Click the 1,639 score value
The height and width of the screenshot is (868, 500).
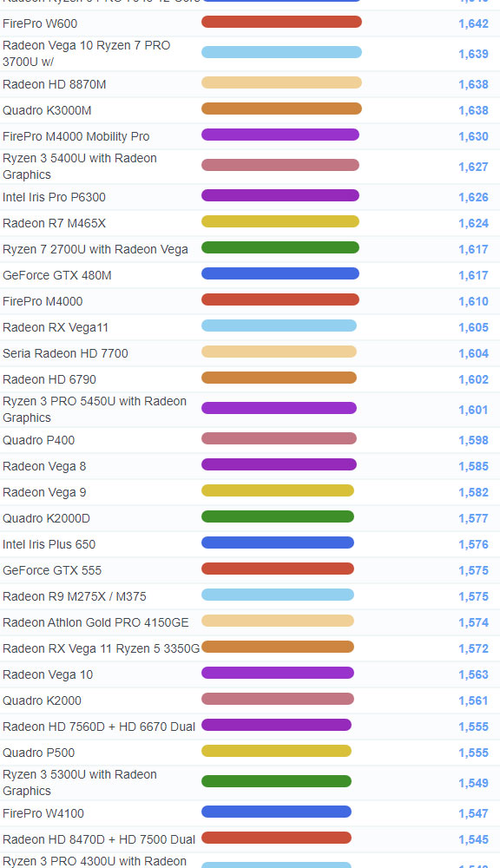pyautogui.click(x=473, y=54)
